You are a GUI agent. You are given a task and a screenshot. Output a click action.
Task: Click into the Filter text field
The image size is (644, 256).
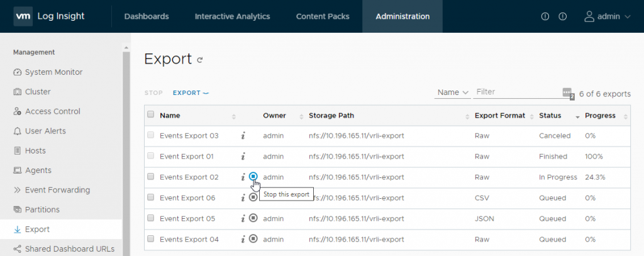[x=516, y=92]
